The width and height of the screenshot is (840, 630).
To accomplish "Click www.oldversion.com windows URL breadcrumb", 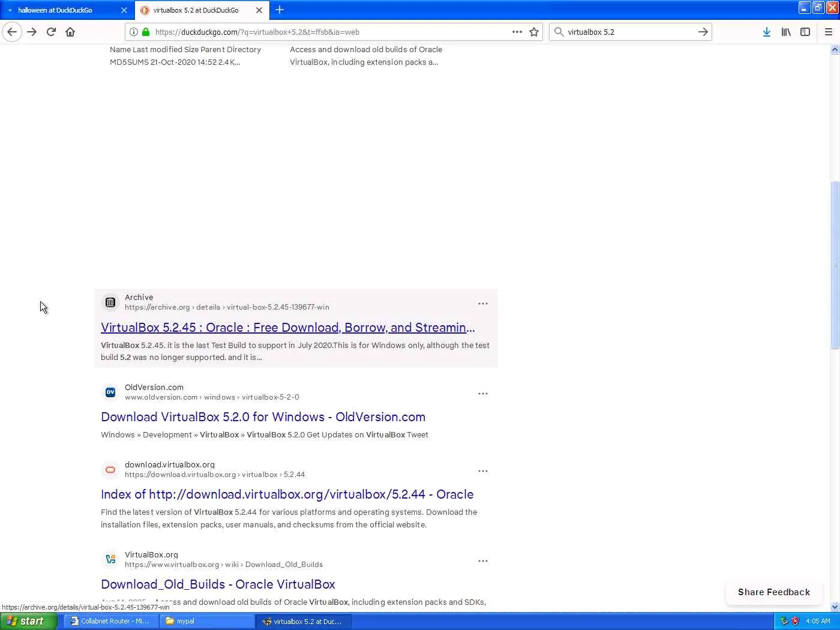I will pos(212,397).
